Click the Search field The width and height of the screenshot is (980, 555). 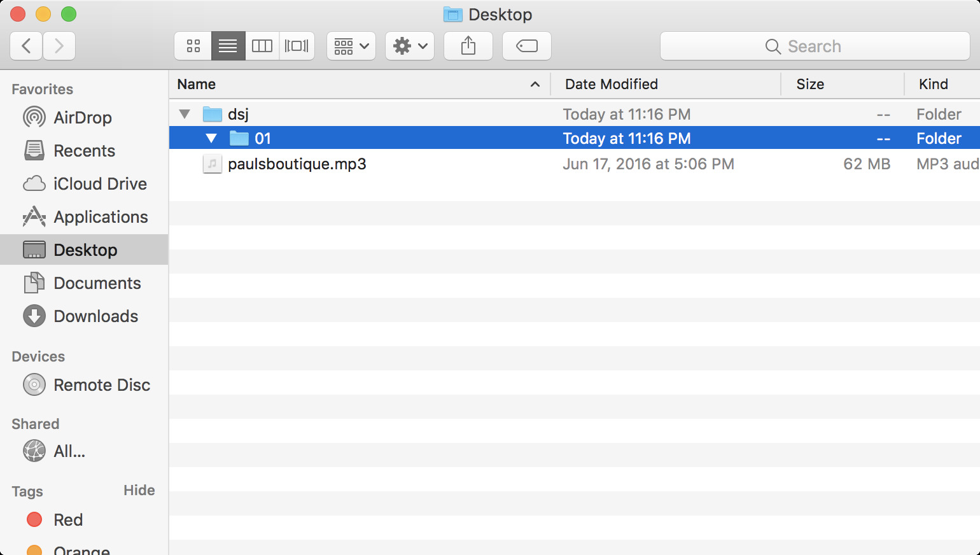tap(815, 46)
